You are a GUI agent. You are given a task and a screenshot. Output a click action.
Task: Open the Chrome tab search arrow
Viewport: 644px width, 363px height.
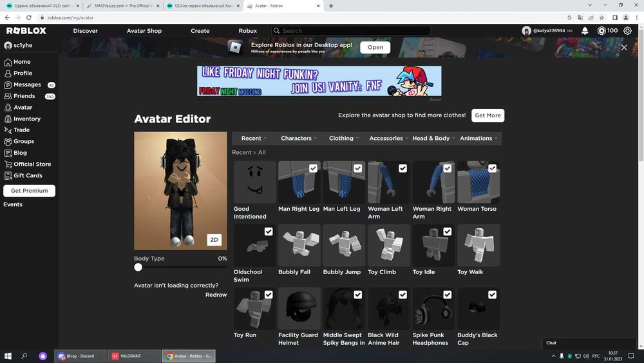pyautogui.click(x=590, y=5)
